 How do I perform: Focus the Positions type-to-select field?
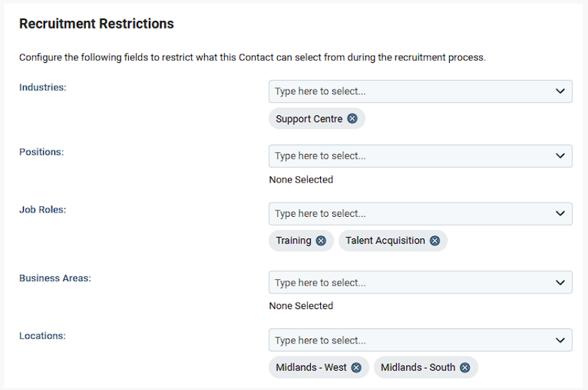point(420,156)
